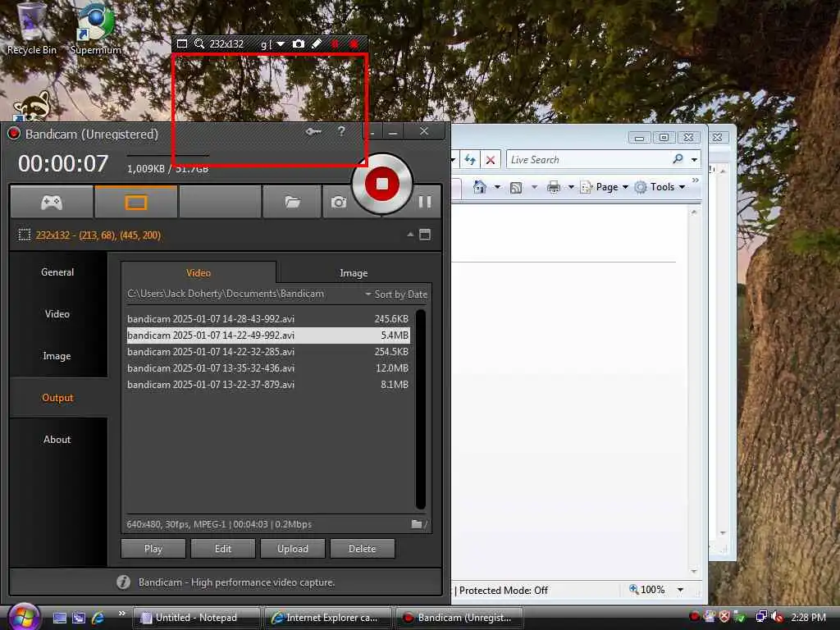Screen dimensions: 840x630
Task: Select file bandicam 2025-01-07 14-22-49-992.avi
Action: (268, 336)
